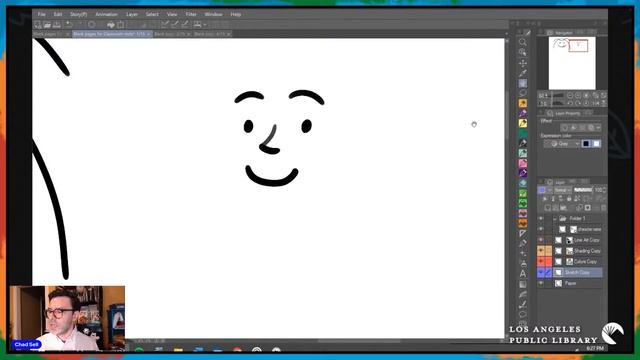Toggle the third snap toolbar icon
The width and height of the screenshot is (640, 360).
185,25
